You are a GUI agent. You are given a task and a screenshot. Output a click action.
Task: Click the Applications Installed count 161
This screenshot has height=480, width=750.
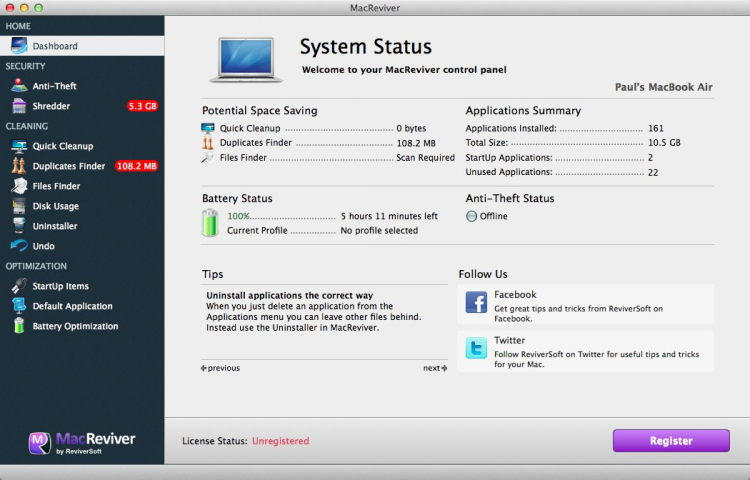[656, 128]
